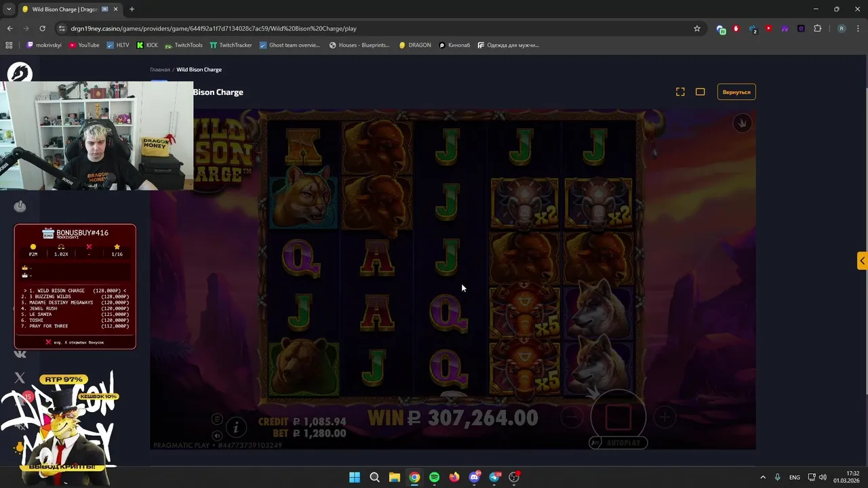Open the VK social icon
The image size is (868, 488).
tap(20, 353)
